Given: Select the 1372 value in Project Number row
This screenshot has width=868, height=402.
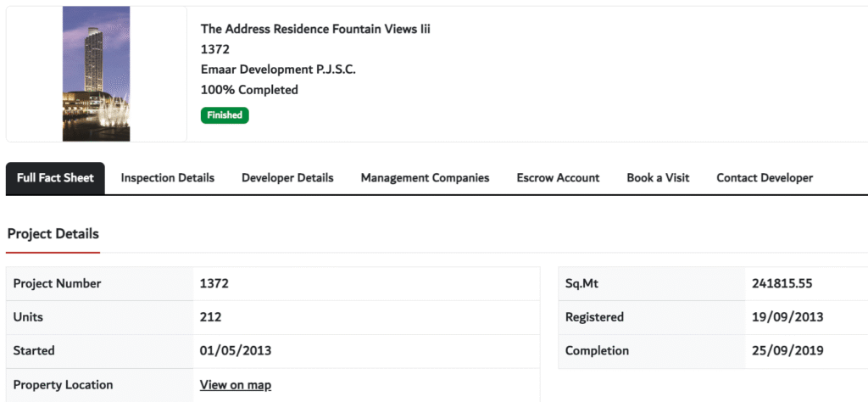Looking at the screenshot, I should [214, 283].
